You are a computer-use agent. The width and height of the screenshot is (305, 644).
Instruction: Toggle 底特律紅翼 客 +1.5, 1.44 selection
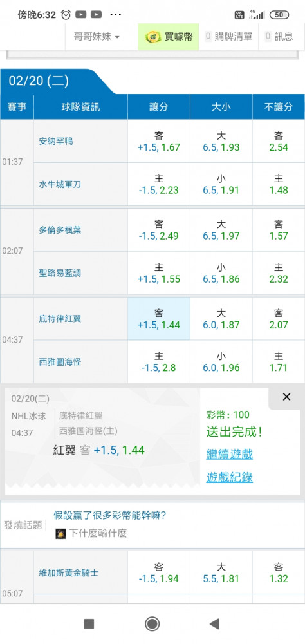pos(159,319)
